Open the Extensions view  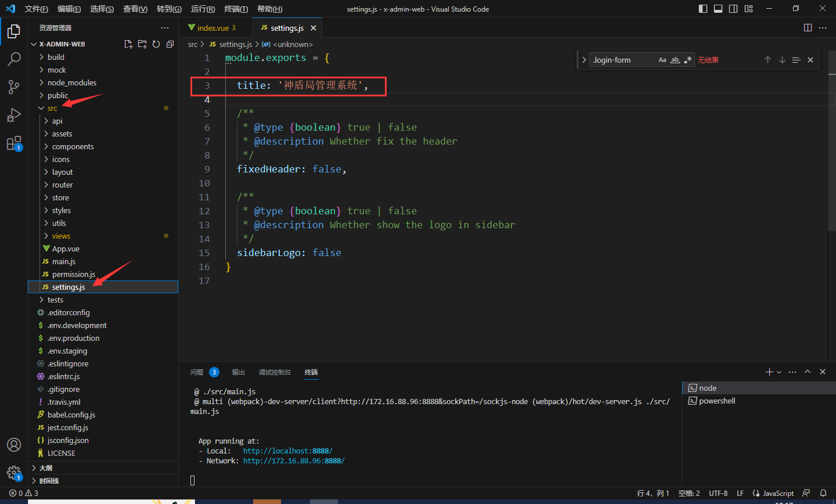click(x=14, y=143)
